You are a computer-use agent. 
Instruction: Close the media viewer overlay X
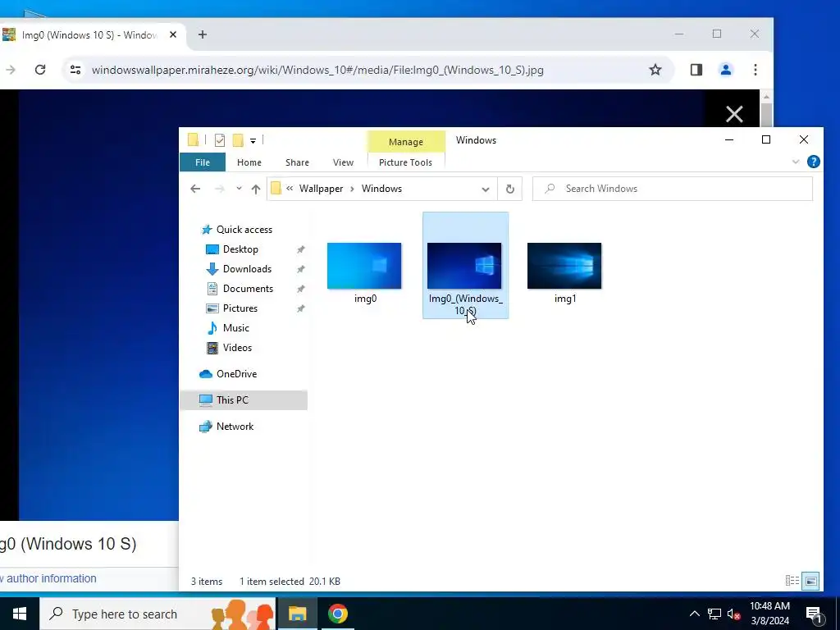point(734,113)
